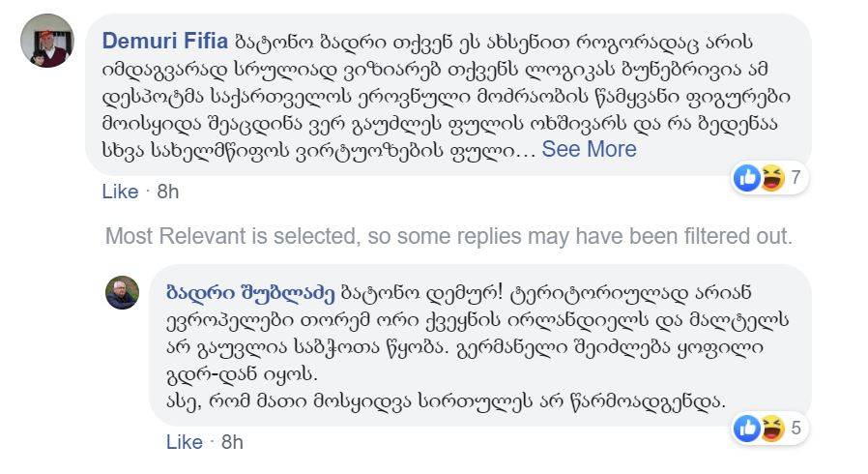This screenshot has height=474, width=868.
Task: Click the blue thumbs-up reaction icon beside count 7
Action: coord(747,177)
